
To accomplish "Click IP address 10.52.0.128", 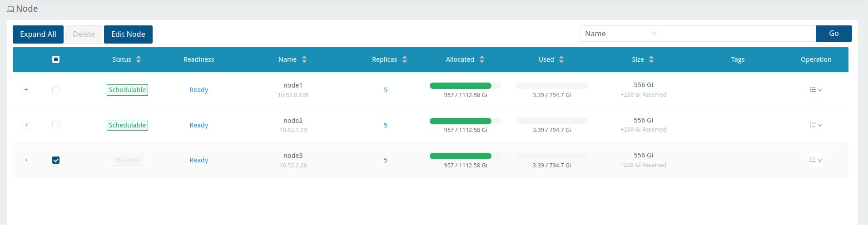I will [x=293, y=95].
